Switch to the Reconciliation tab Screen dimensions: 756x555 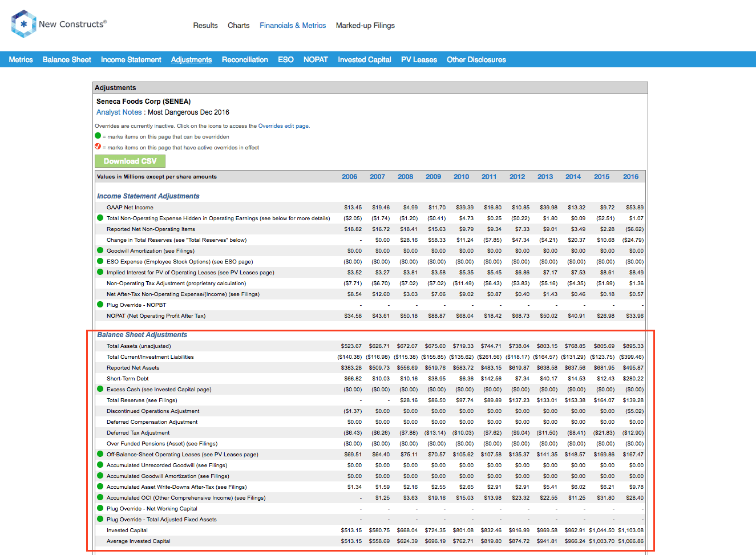(x=245, y=60)
